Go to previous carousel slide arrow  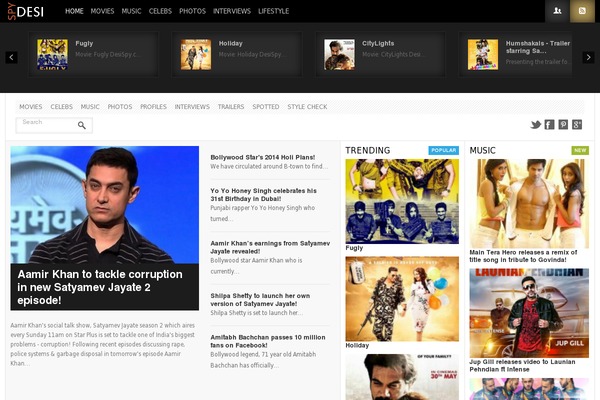[x=11, y=57]
